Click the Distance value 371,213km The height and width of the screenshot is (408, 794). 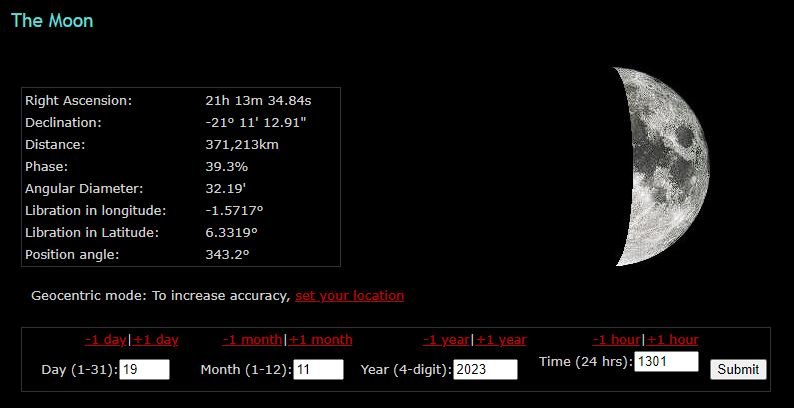click(241, 145)
